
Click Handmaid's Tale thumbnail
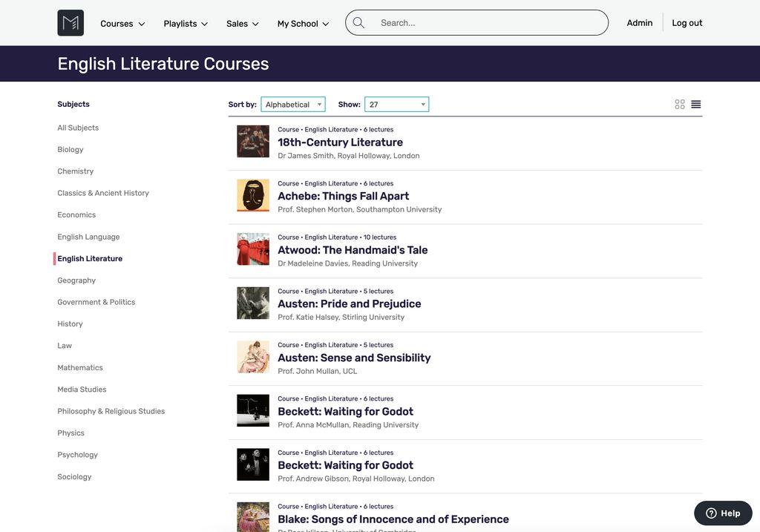pos(253,249)
